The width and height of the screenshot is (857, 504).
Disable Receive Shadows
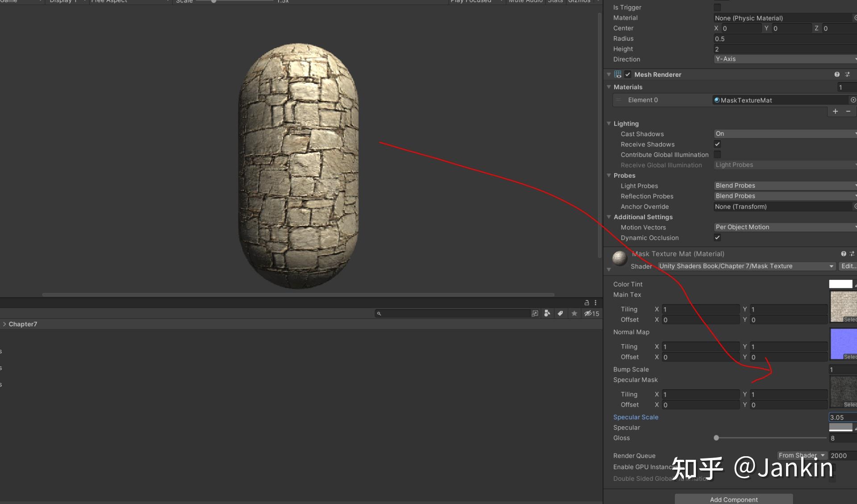[x=717, y=144]
